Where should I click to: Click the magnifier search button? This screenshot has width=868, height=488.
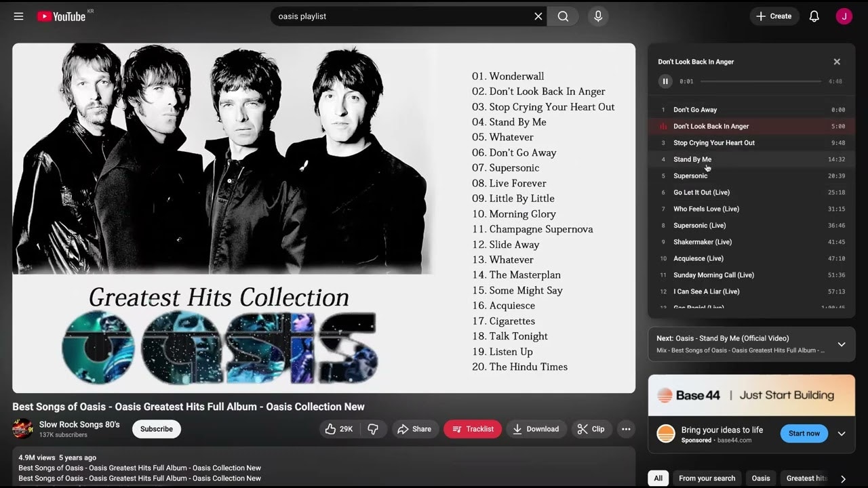coord(563,16)
